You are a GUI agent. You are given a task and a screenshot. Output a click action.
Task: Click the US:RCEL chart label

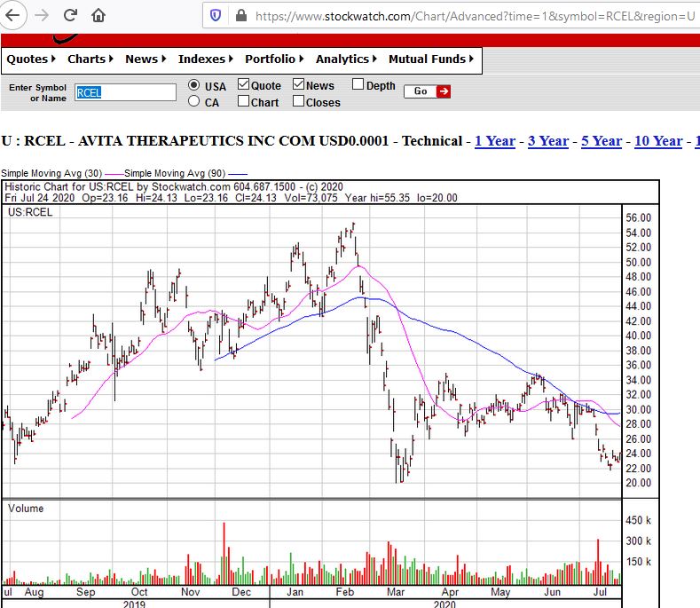[x=30, y=212]
